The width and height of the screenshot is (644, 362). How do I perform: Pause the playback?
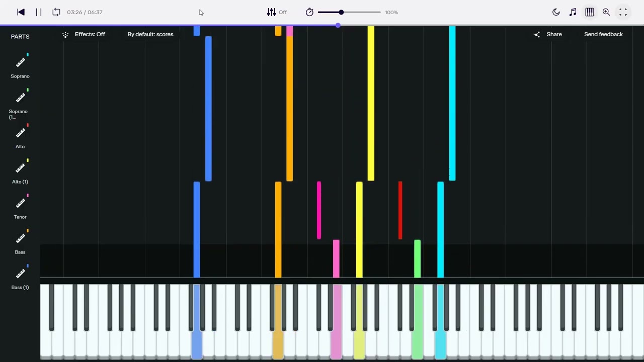[39, 12]
